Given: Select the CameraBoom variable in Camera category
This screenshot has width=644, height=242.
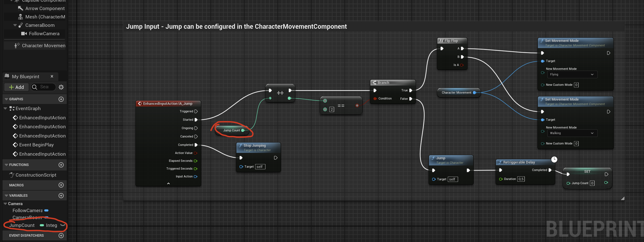Looking at the screenshot, I should pyautogui.click(x=27, y=217).
